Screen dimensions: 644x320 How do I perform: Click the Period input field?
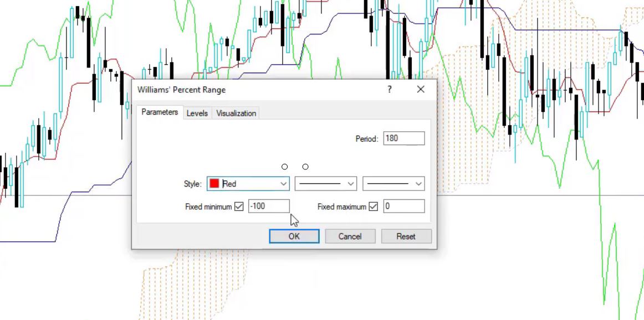click(404, 138)
